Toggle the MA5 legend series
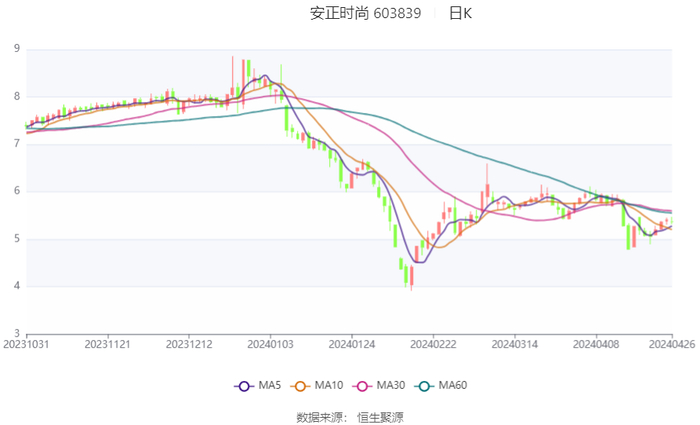Viewport: 700px width, 425px height. (257, 385)
